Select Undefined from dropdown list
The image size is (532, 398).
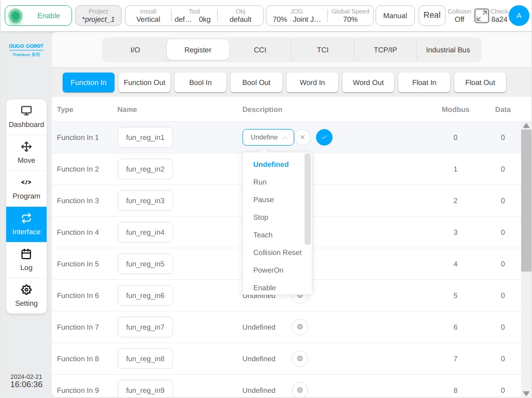point(271,164)
